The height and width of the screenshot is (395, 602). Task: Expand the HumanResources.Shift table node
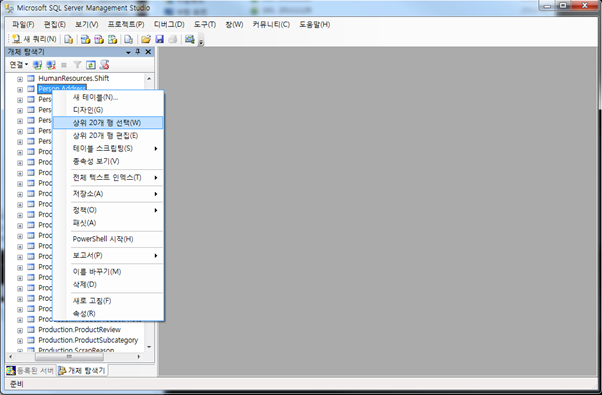20,79
